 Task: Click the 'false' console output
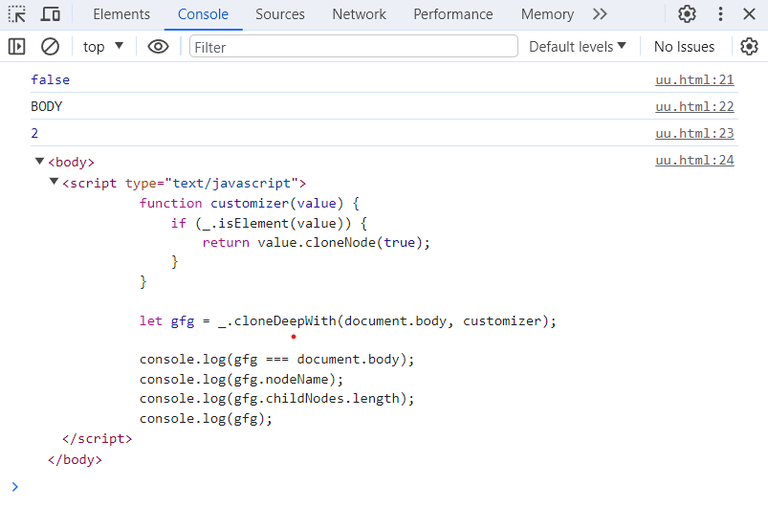(50, 79)
